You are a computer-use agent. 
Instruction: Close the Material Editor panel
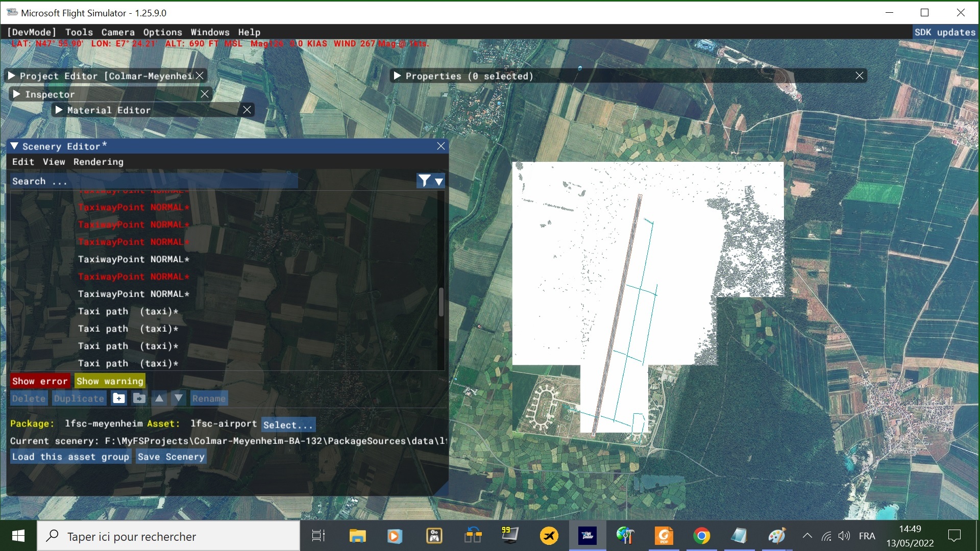[x=247, y=110]
